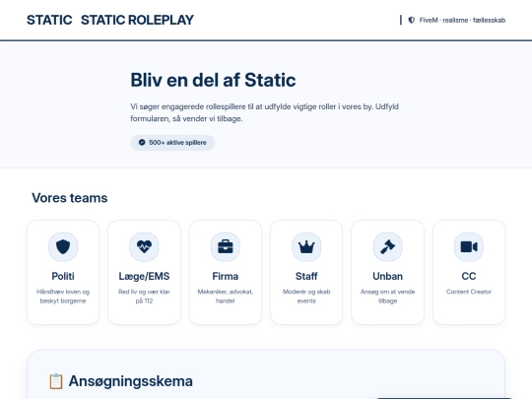532x399 pixels.
Task: Click the STATIC logo text
Action: coord(49,20)
